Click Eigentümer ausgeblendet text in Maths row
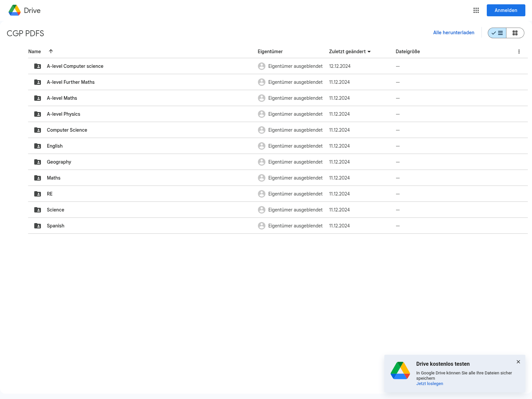This screenshot has width=532, height=399. pos(295,178)
